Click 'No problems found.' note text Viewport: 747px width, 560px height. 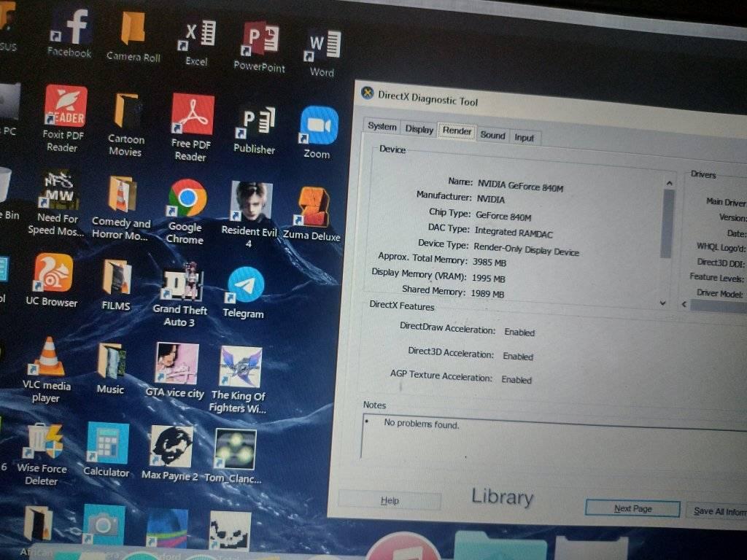pyautogui.click(x=422, y=424)
